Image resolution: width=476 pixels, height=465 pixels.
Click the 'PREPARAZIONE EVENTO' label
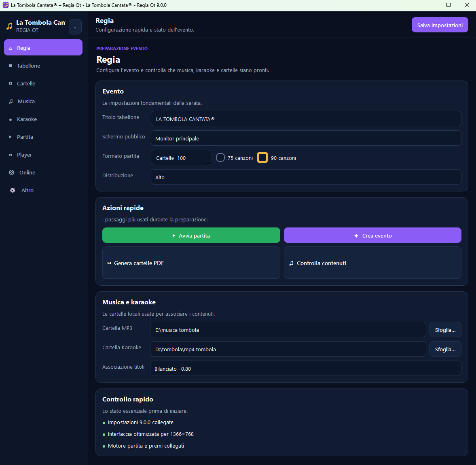coord(122,49)
